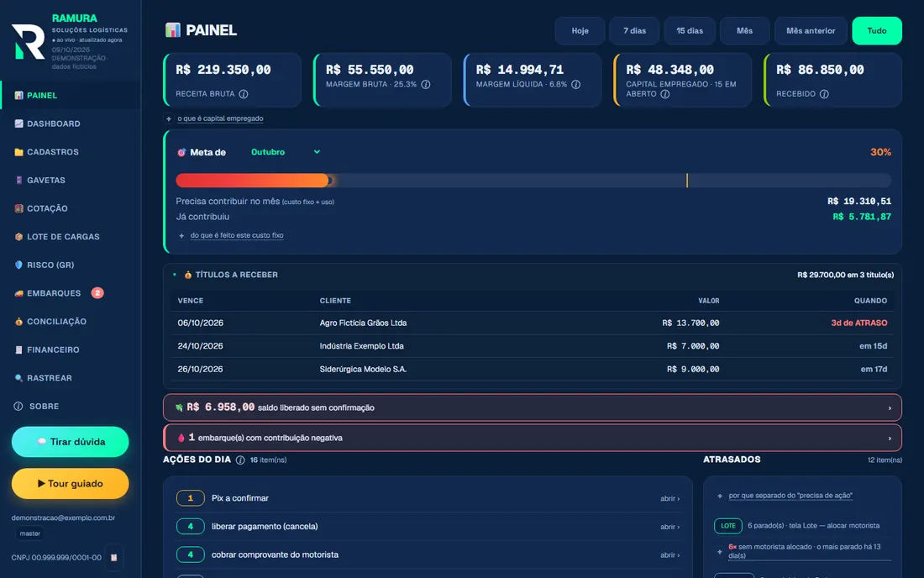Click the QUANDO column header
This screenshot has width=924, height=578.
click(x=870, y=301)
